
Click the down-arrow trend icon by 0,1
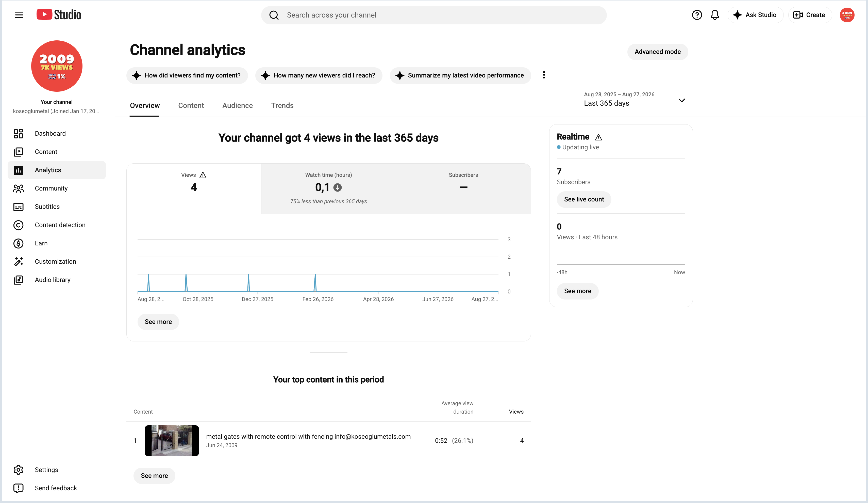point(338,187)
